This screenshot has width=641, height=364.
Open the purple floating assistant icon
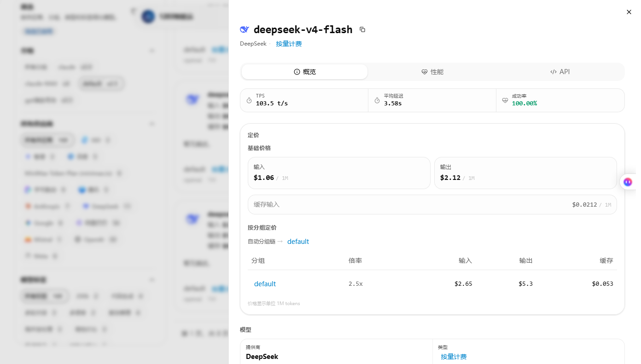pyautogui.click(x=628, y=182)
